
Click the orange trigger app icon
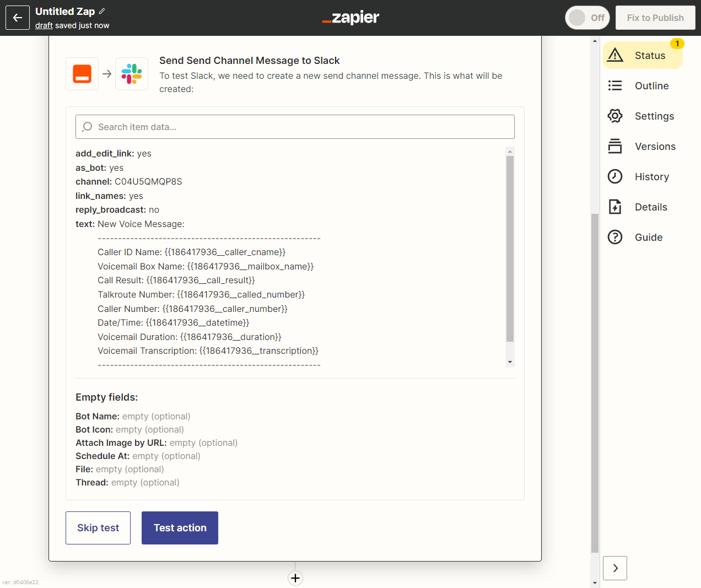[x=82, y=74]
